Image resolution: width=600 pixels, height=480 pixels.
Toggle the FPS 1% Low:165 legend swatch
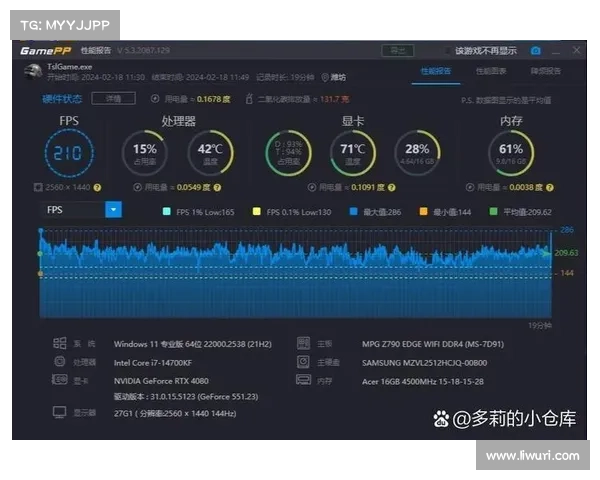pyautogui.click(x=166, y=211)
